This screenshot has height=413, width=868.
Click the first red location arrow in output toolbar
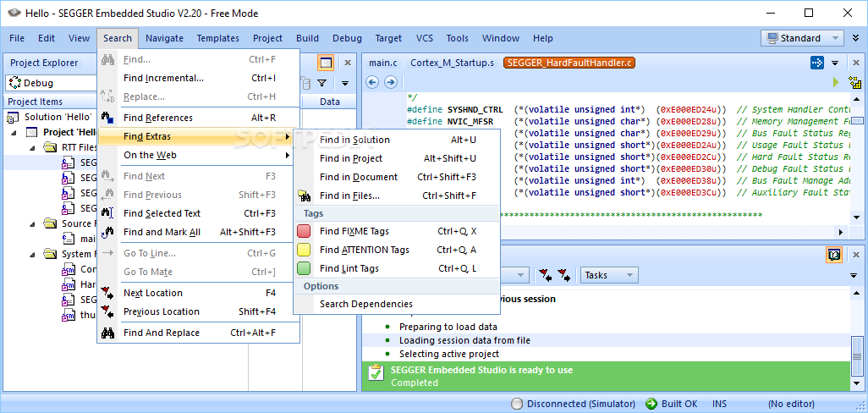[x=546, y=274]
